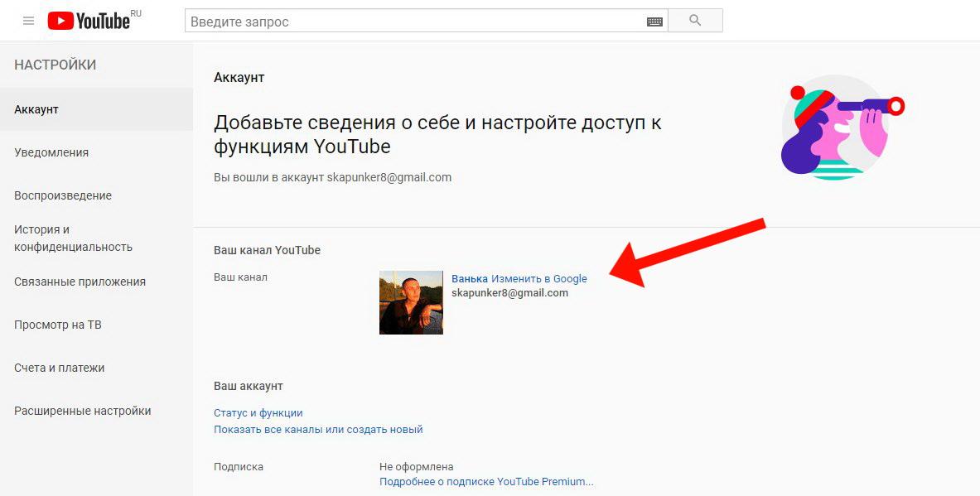
Task: Open Подробнее о подписке YouTube Premium link
Action: [486, 482]
